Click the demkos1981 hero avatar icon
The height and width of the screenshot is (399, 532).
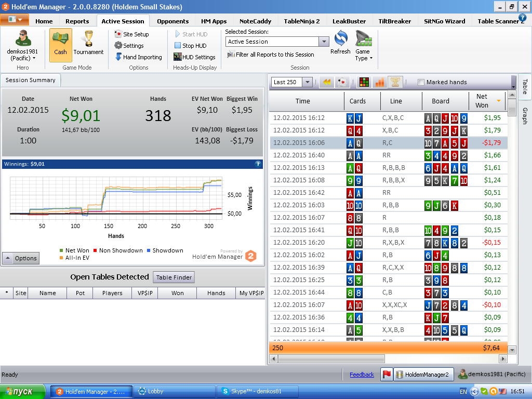coord(23,38)
